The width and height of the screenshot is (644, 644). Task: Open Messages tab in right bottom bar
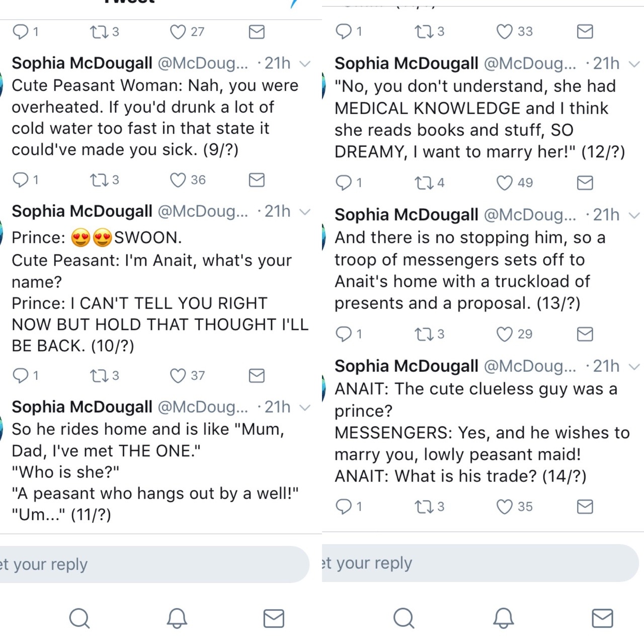(602, 618)
